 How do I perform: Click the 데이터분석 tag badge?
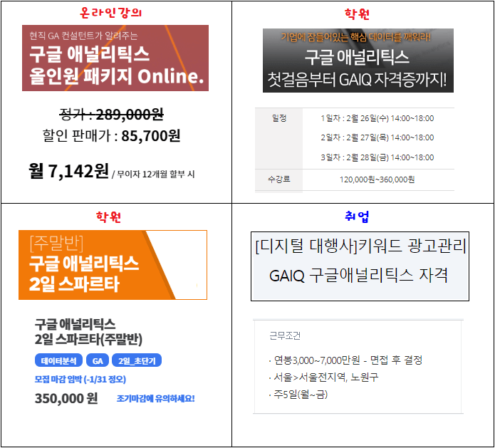58,360
